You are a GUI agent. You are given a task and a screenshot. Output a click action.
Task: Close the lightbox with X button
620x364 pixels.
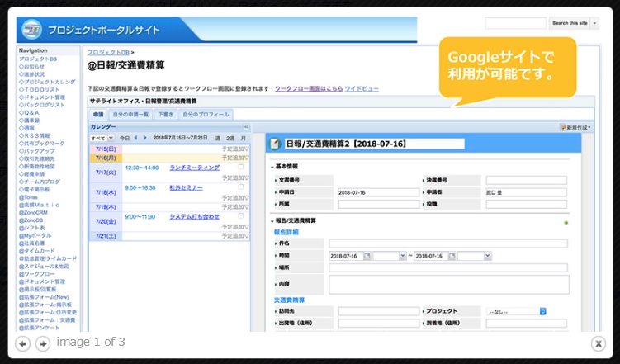[x=599, y=344]
